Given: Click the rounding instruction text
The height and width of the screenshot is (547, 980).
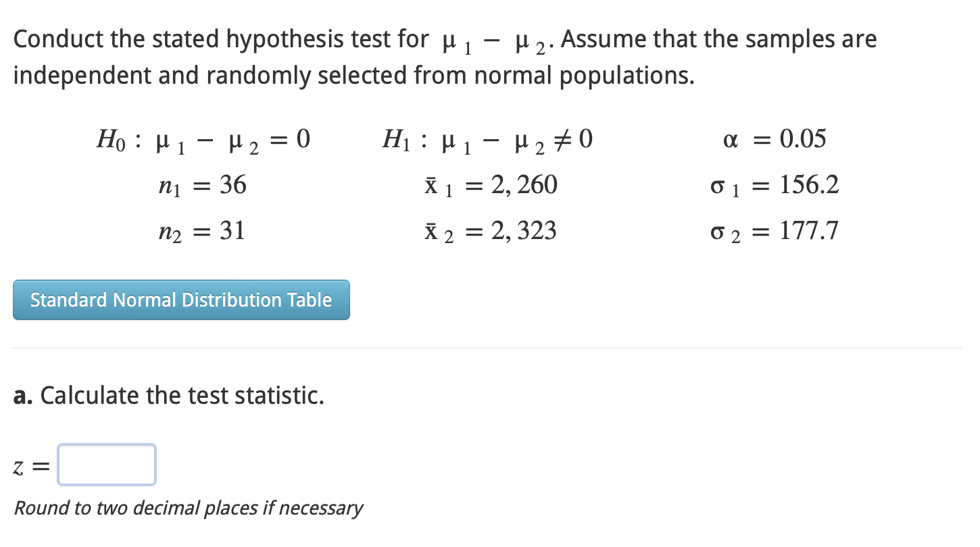Looking at the screenshot, I should pos(188,508).
